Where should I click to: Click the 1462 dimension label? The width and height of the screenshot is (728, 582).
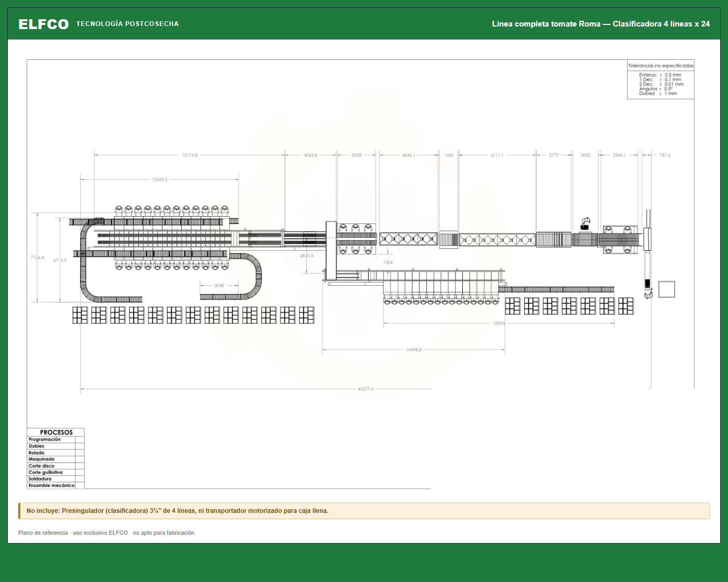[449, 155]
